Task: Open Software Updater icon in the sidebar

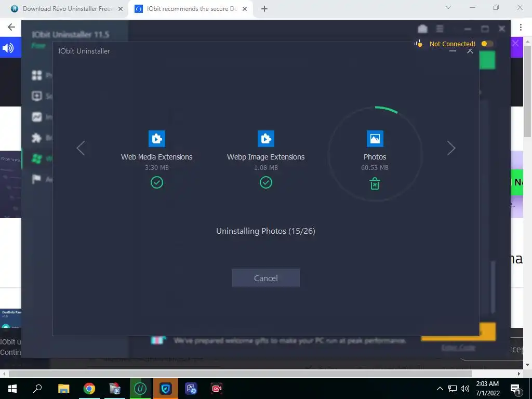Action: 37,96
